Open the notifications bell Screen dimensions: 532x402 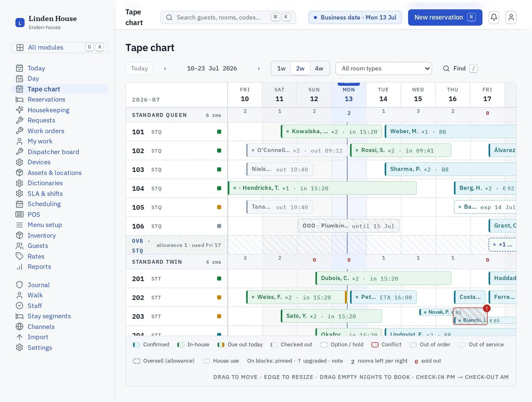coord(494,17)
